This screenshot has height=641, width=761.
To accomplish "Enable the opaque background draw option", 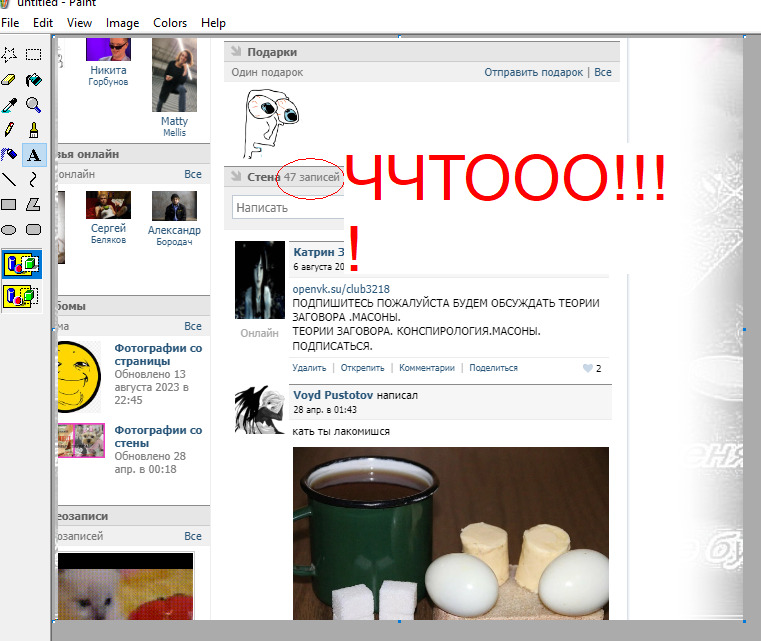I will pos(20,265).
